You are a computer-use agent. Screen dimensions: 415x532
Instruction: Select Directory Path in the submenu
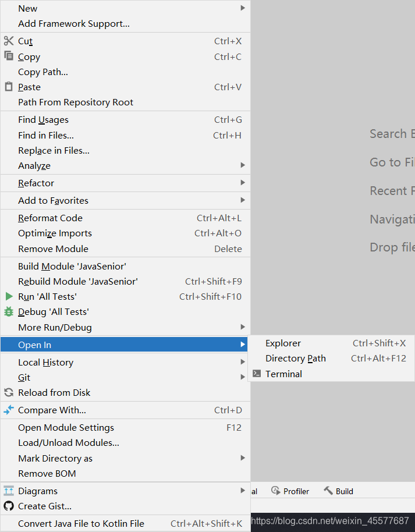(x=296, y=358)
